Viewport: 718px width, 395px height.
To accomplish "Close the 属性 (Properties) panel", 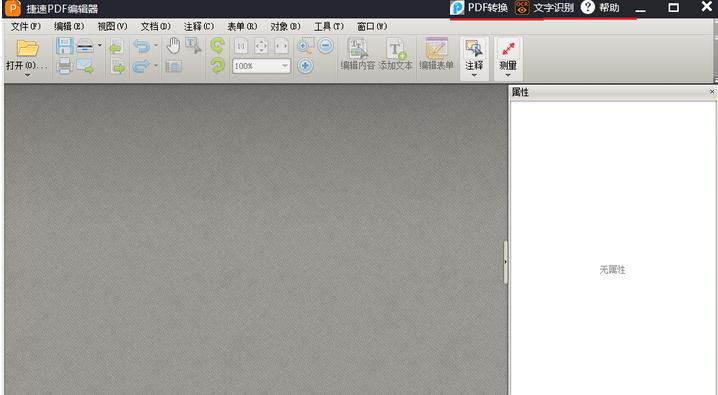I will (x=712, y=92).
